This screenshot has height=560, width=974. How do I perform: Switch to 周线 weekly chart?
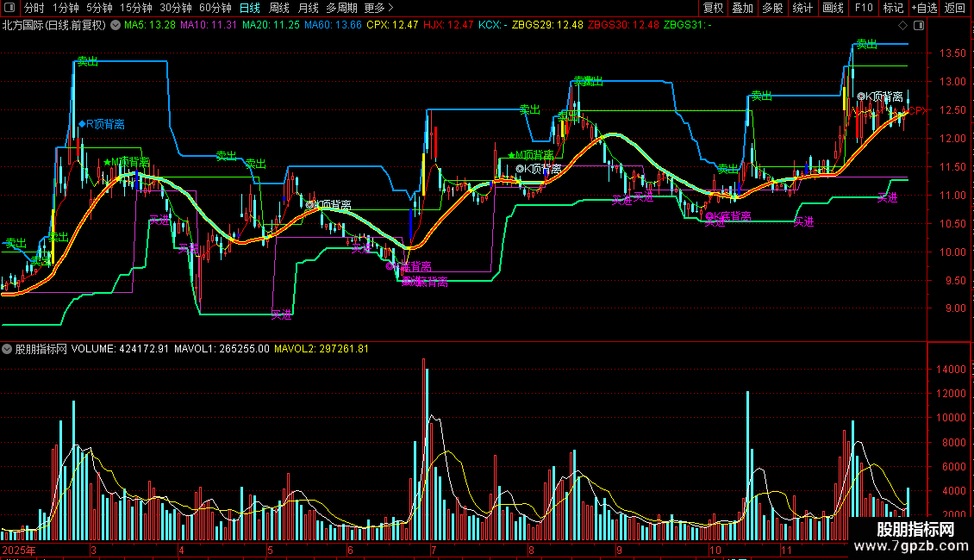tap(279, 8)
